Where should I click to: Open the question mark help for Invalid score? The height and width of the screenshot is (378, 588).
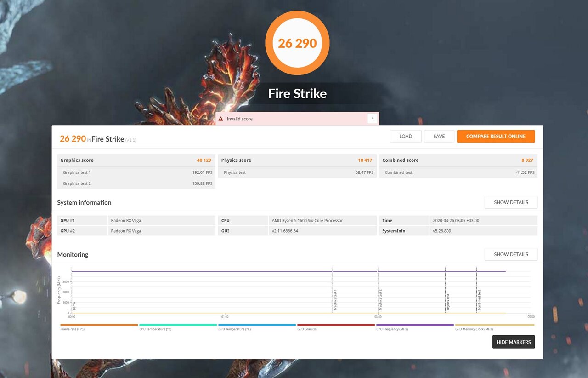pyautogui.click(x=372, y=119)
